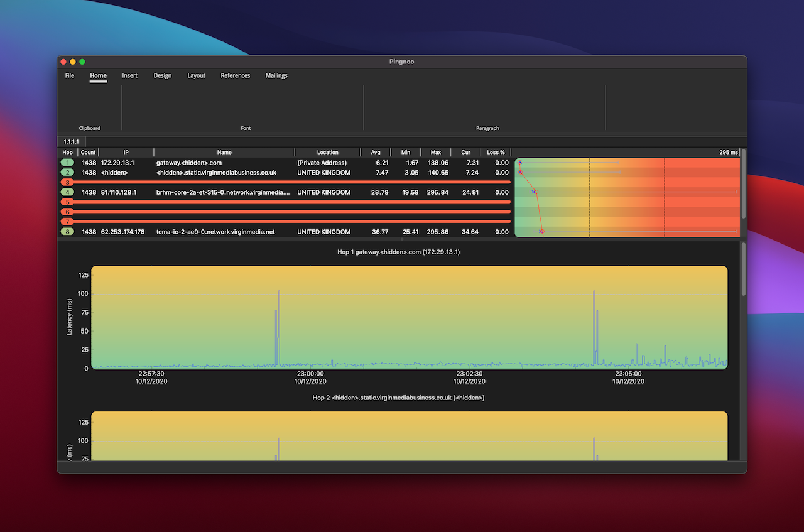Switch to the Mailings ribbon tab
This screenshot has width=804, height=532.
click(276, 75)
